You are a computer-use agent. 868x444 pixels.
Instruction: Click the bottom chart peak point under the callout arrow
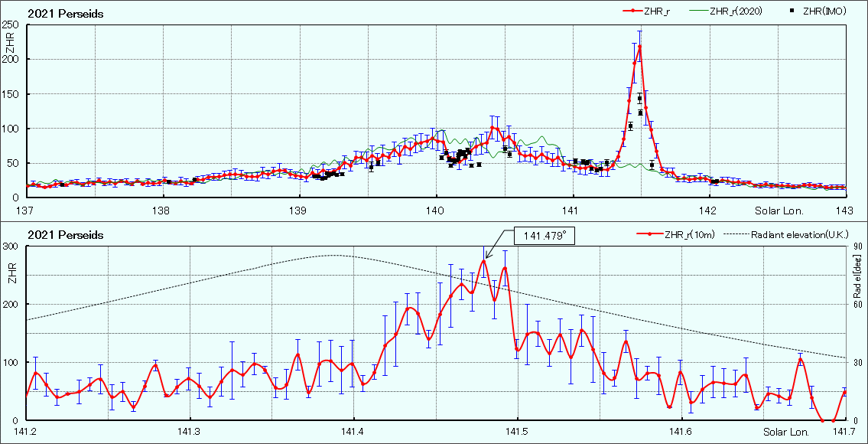click(x=483, y=262)
